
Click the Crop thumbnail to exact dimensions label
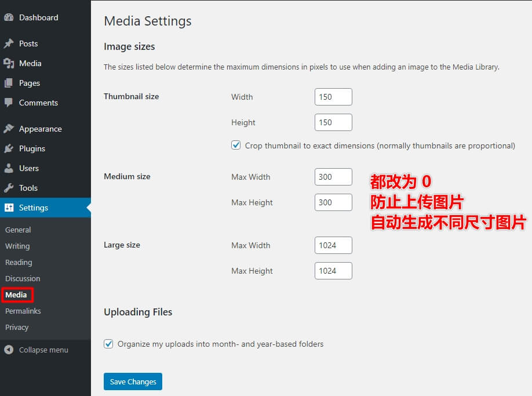tap(380, 146)
